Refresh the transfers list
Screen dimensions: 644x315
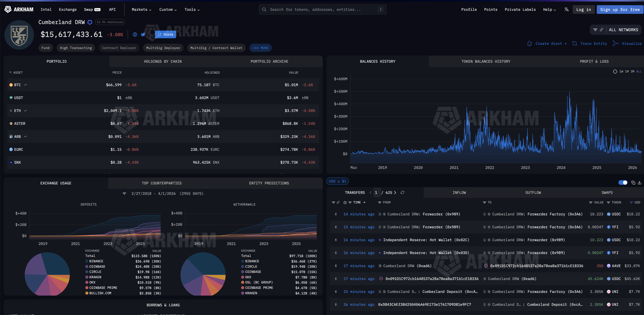[x=402, y=192]
